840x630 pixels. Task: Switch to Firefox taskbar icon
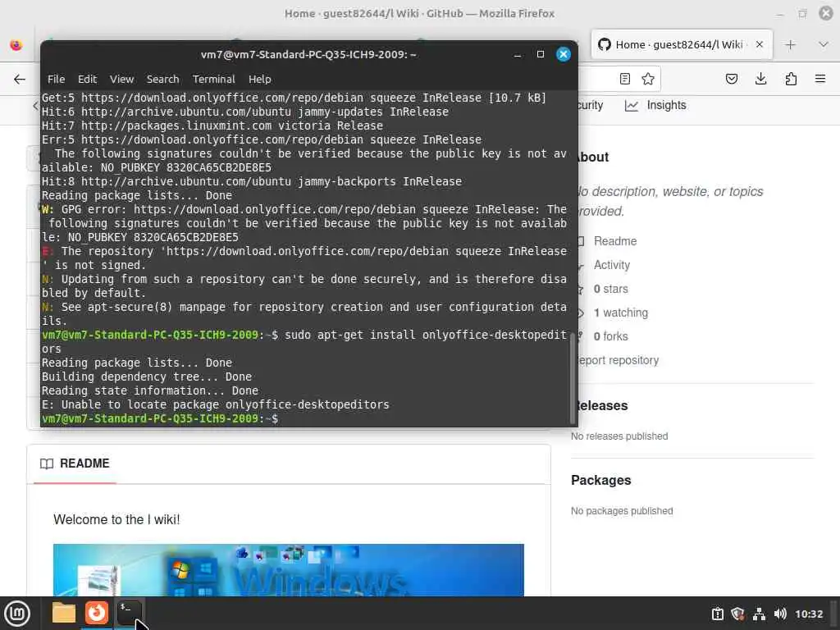(97, 613)
